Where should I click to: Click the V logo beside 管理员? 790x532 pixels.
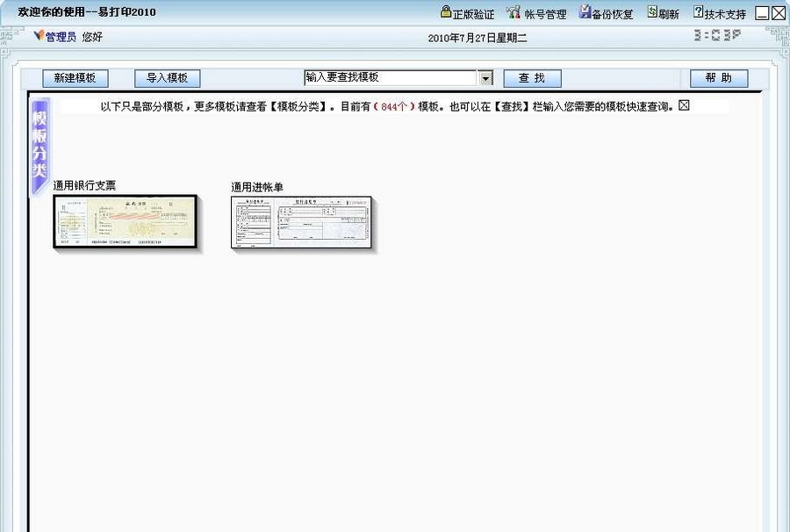(39, 36)
